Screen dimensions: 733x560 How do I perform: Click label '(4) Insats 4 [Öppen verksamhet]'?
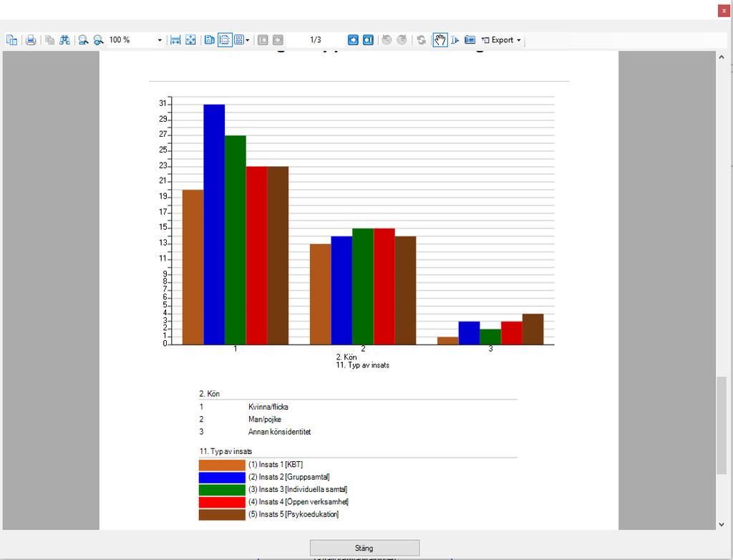click(x=298, y=502)
